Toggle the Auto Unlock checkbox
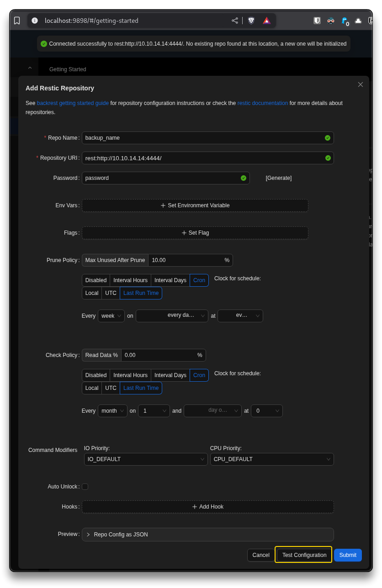 (85, 487)
